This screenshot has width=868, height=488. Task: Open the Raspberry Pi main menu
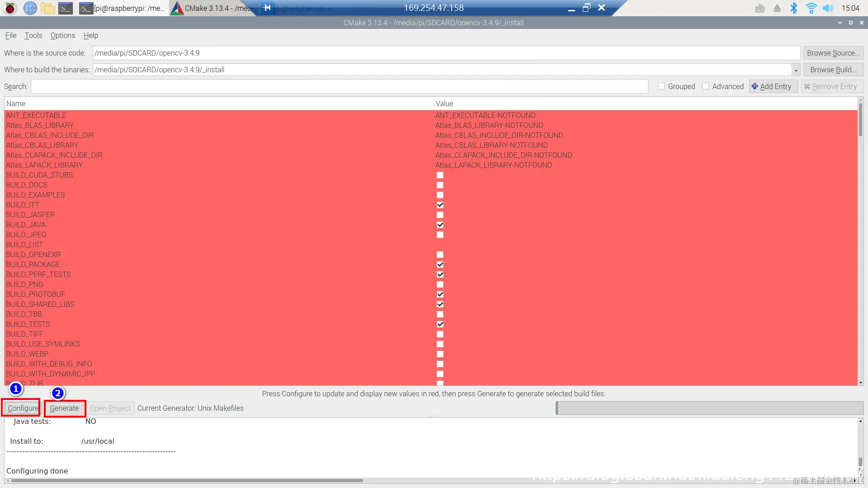click(x=10, y=8)
